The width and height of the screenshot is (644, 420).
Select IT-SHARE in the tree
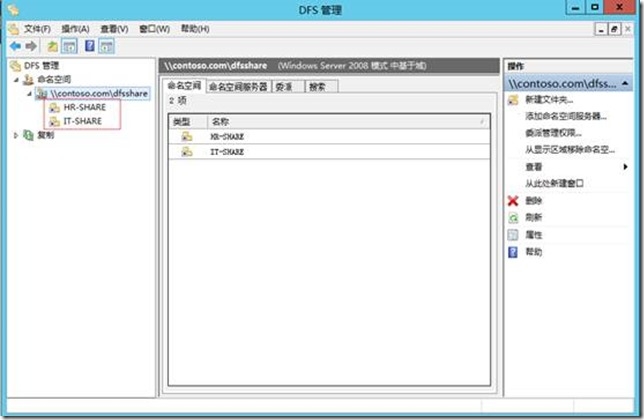pyautogui.click(x=83, y=121)
